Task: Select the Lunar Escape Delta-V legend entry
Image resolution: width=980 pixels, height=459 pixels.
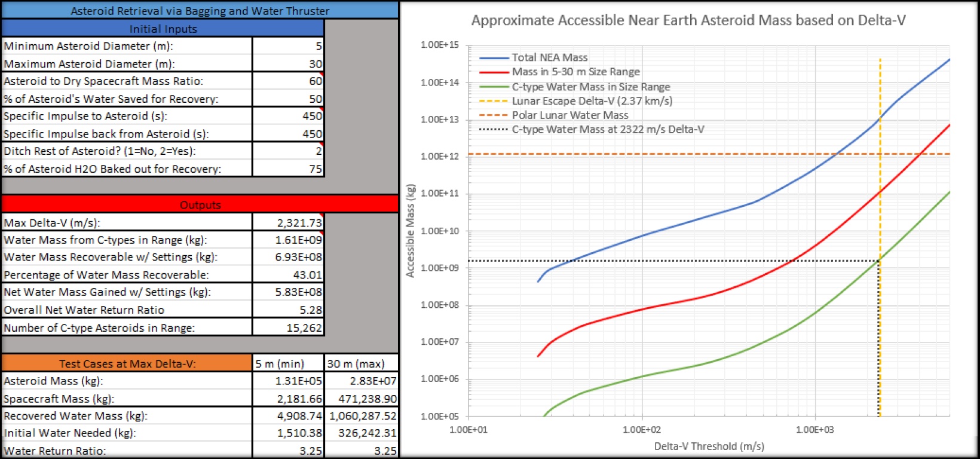Action: 576,101
